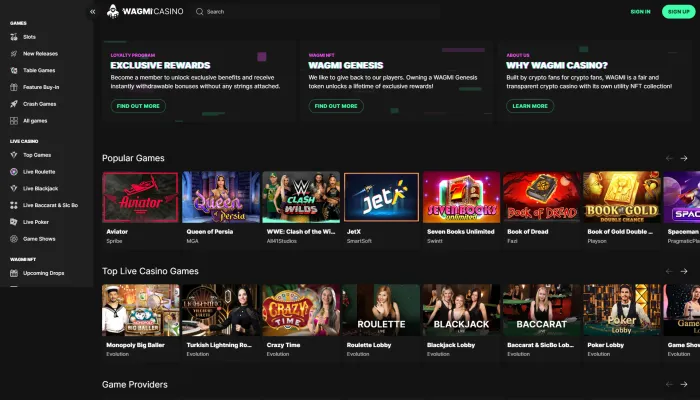Click Game Providers left arrow
The height and width of the screenshot is (400, 700).
(669, 384)
